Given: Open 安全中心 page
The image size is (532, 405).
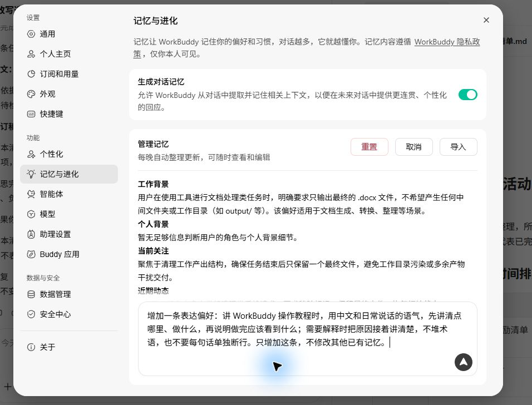Looking at the screenshot, I should 69,314.
